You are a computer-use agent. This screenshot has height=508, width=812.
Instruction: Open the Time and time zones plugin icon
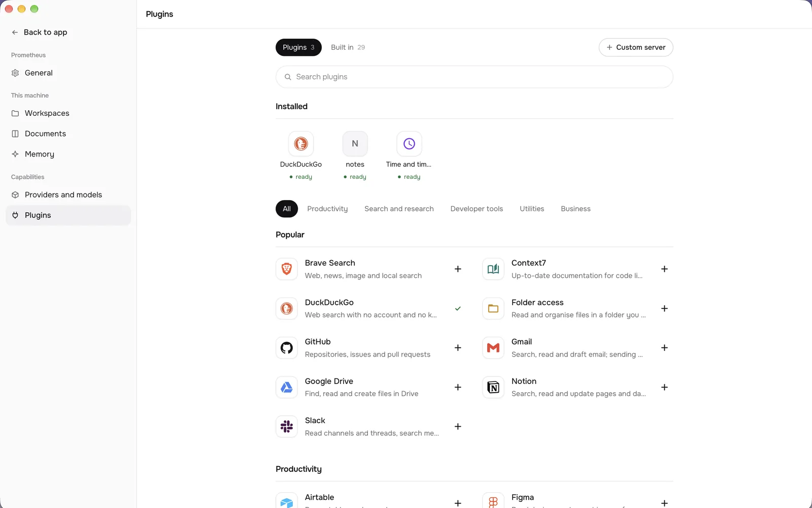[409, 144]
